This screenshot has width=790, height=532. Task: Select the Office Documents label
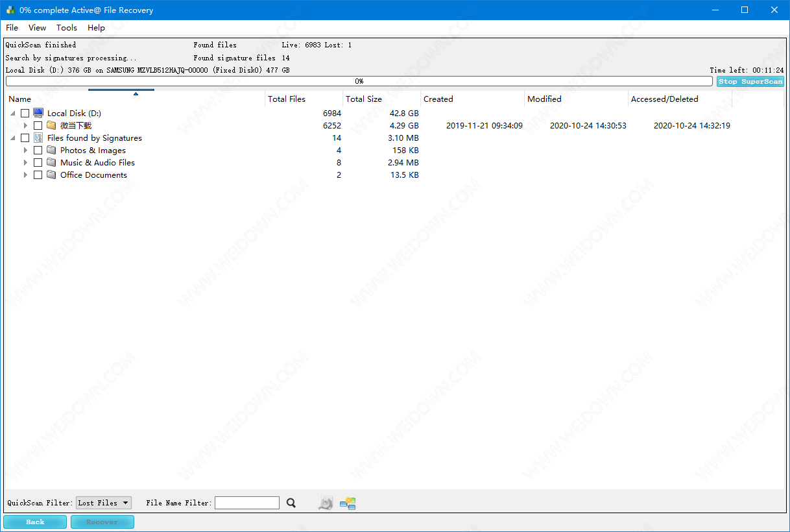93,175
